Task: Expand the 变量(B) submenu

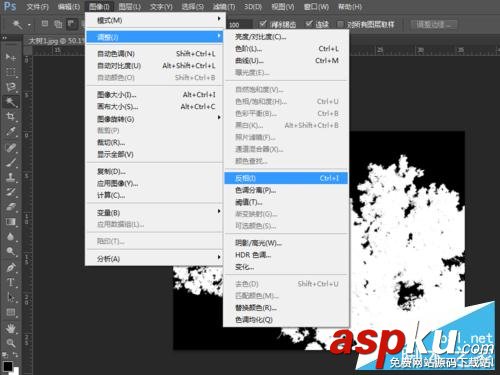Action: [155, 213]
